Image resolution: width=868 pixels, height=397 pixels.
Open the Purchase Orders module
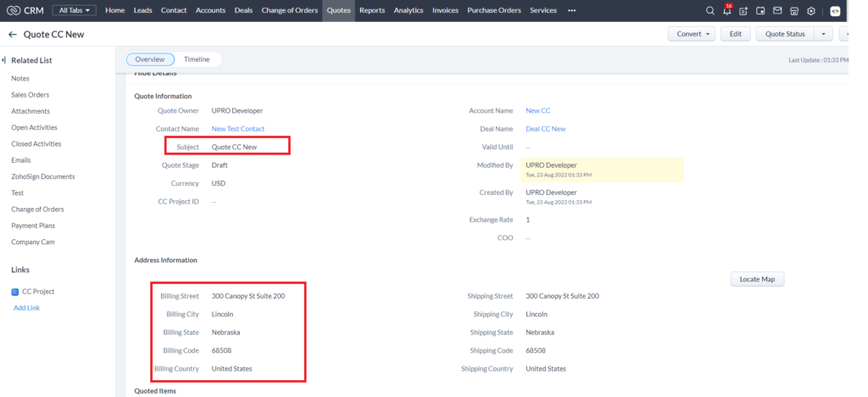click(x=494, y=10)
